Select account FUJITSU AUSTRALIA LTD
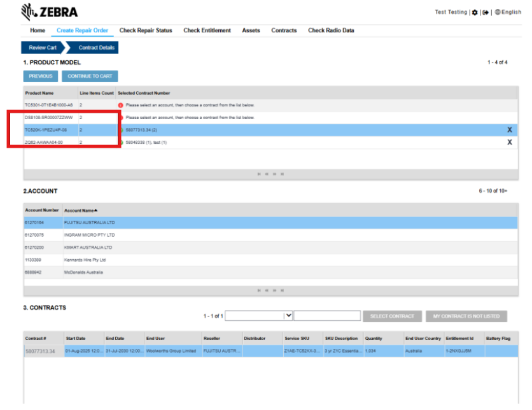 click(x=270, y=223)
